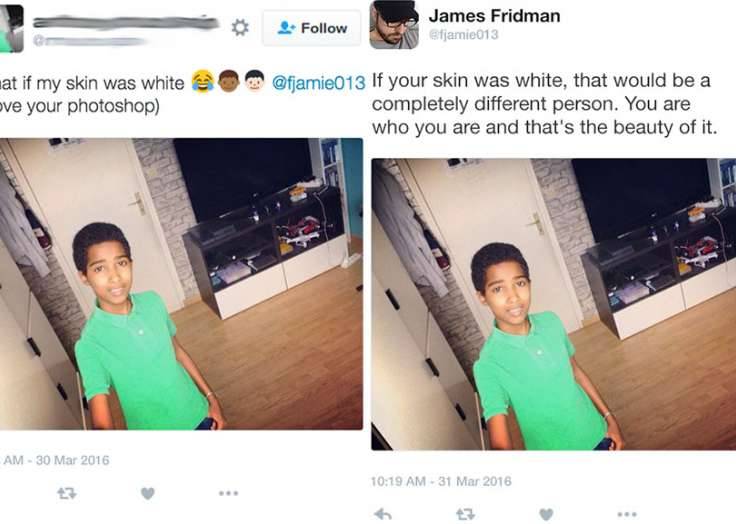Like the 30 Mar 2016 tweet with heart
This screenshot has height=524, width=736.
147,493
